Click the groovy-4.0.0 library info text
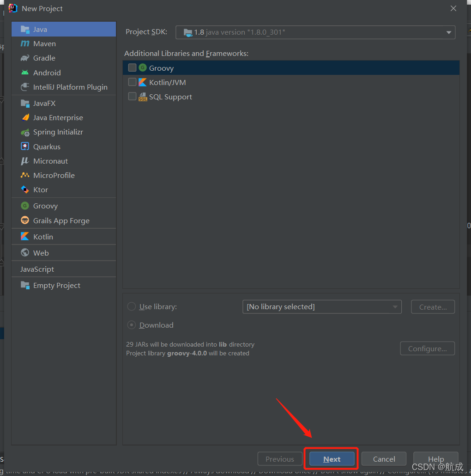 coord(187,353)
